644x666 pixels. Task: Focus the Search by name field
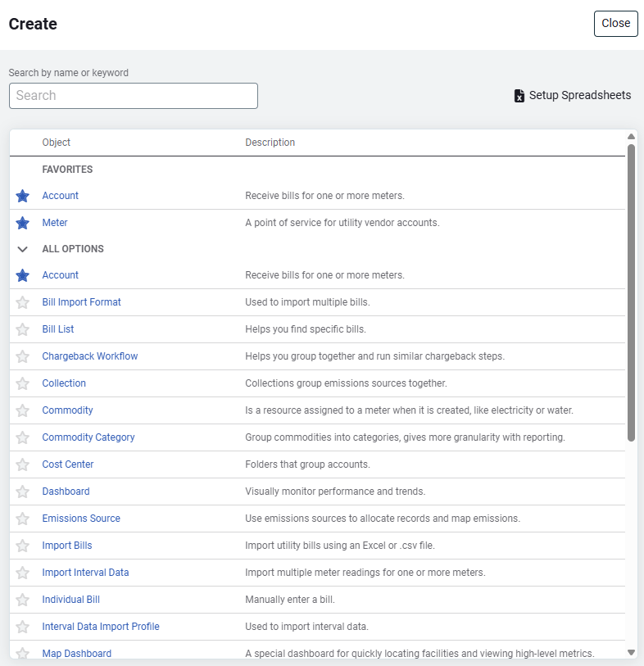(134, 96)
